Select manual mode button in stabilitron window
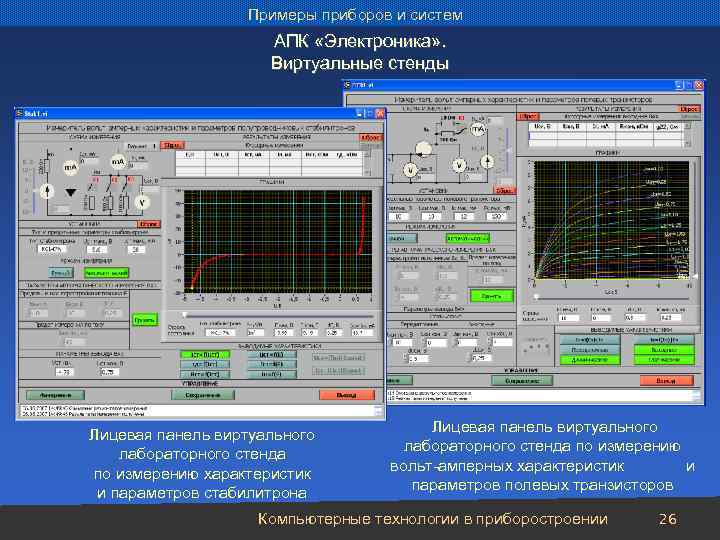Image resolution: width=720 pixels, height=540 pixels. [61, 273]
